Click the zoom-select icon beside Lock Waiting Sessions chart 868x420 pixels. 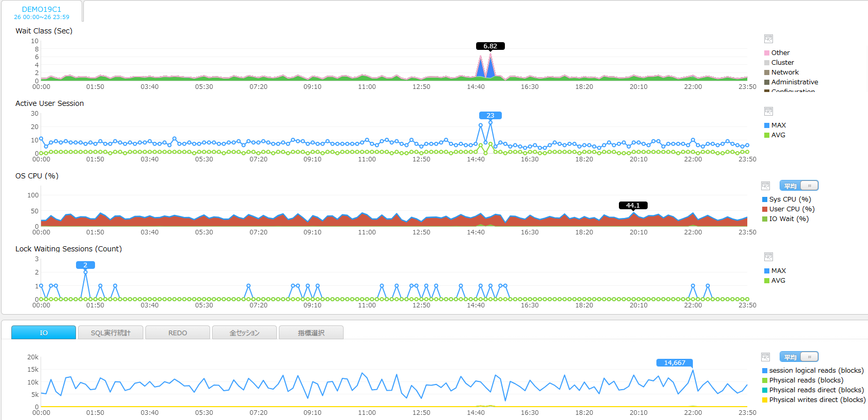(x=768, y=257)
